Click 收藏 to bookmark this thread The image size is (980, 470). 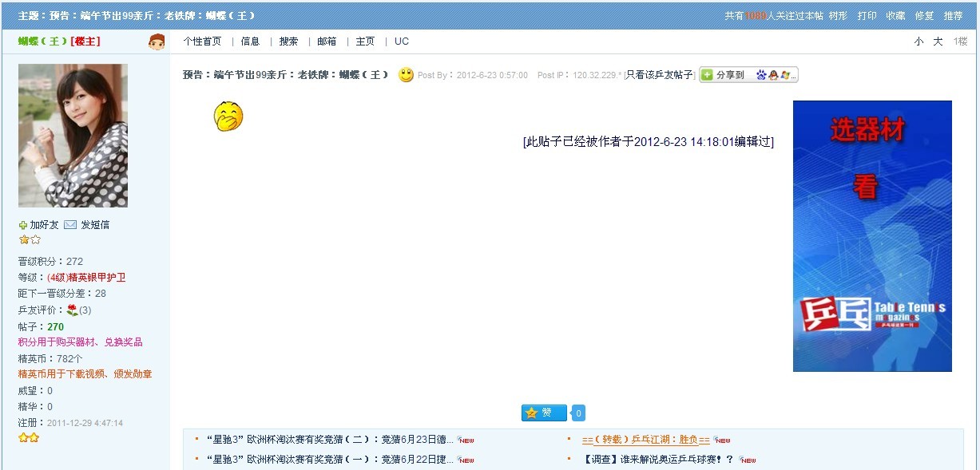point(895,16)
